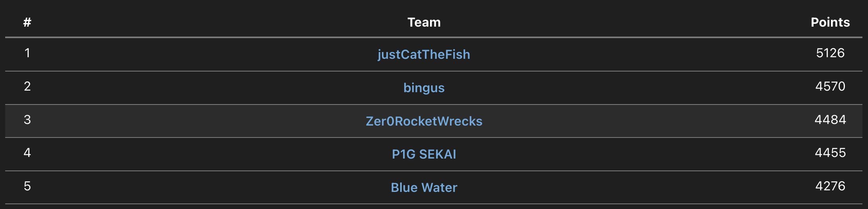Click the Points column header
Viewport: 868px width, 209px height.
coord(830,22)
